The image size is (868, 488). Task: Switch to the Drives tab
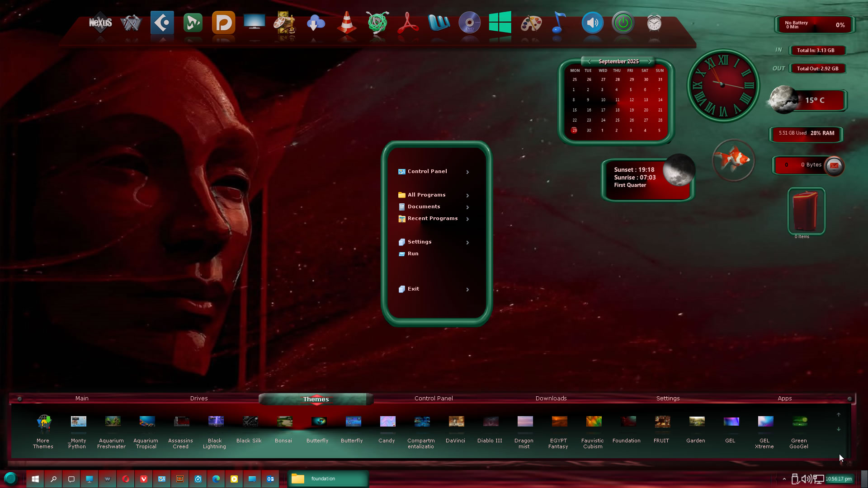point(199,399)
